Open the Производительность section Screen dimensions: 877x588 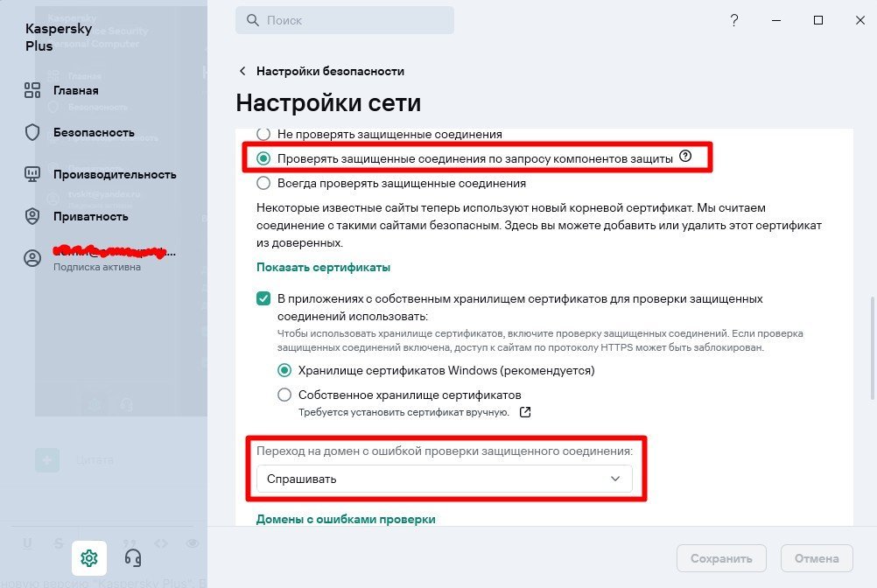[115, 174]
